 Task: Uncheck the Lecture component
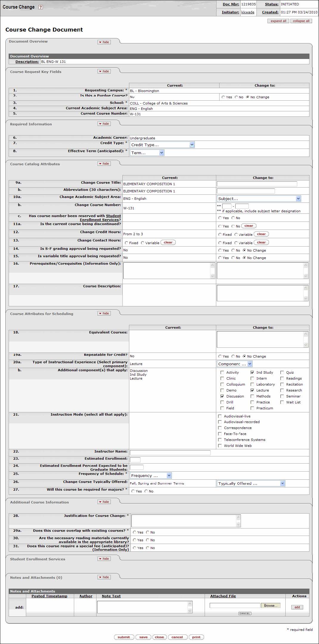click(x=252, y=391)
